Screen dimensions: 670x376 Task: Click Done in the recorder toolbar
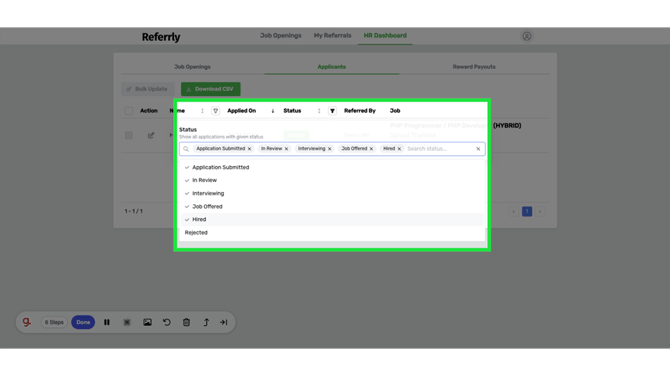click(x=83, y=322)
